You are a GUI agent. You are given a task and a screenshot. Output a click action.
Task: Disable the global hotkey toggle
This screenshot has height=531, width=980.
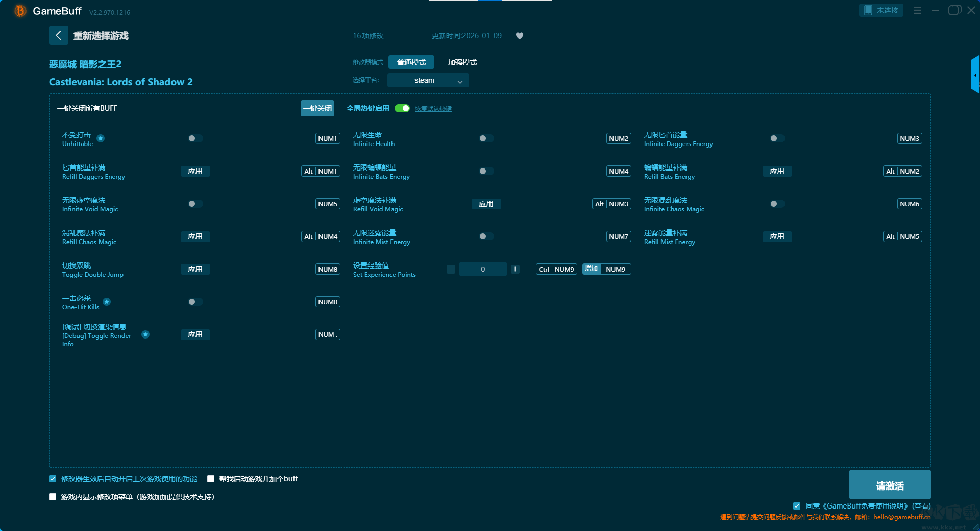coord(402,108)
